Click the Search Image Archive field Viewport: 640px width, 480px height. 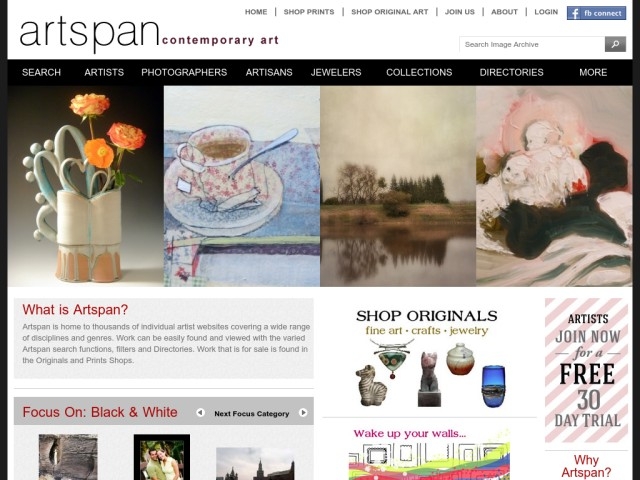pyautogui.click(x=532, y=44)
